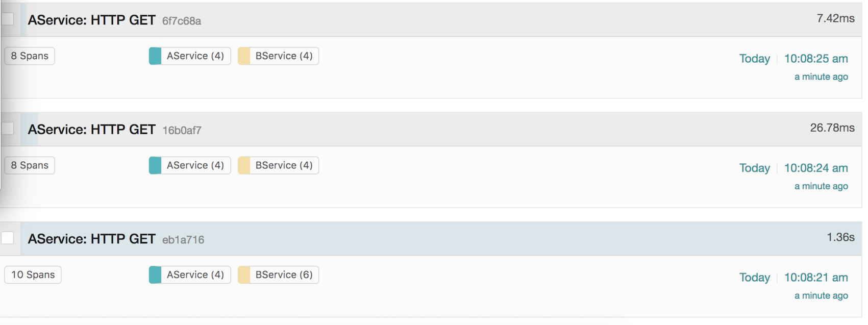Check the box for trace 6f7c68a

click(x=8, y=19)
